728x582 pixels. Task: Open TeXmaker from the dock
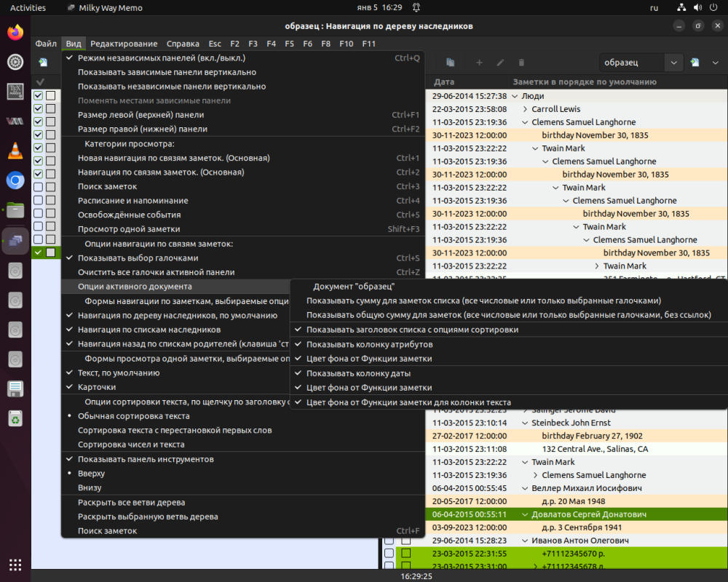(15, 92)
